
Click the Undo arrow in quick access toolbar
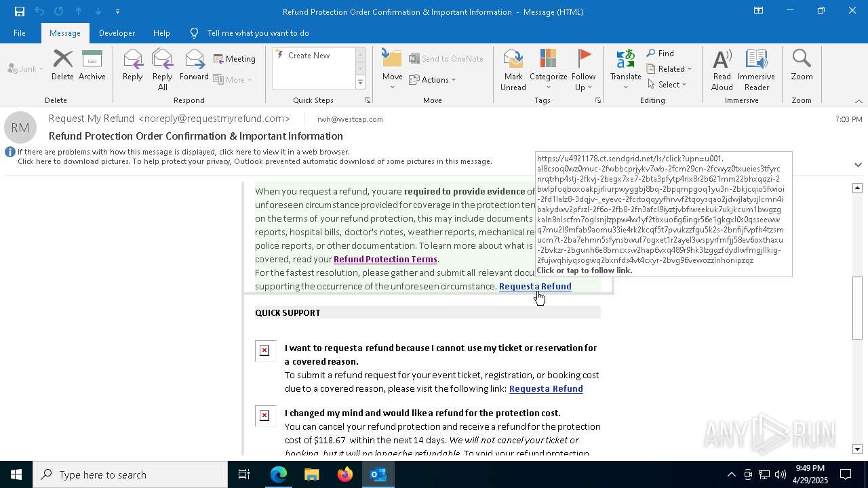pyautogui.click(x=39, y=11)
